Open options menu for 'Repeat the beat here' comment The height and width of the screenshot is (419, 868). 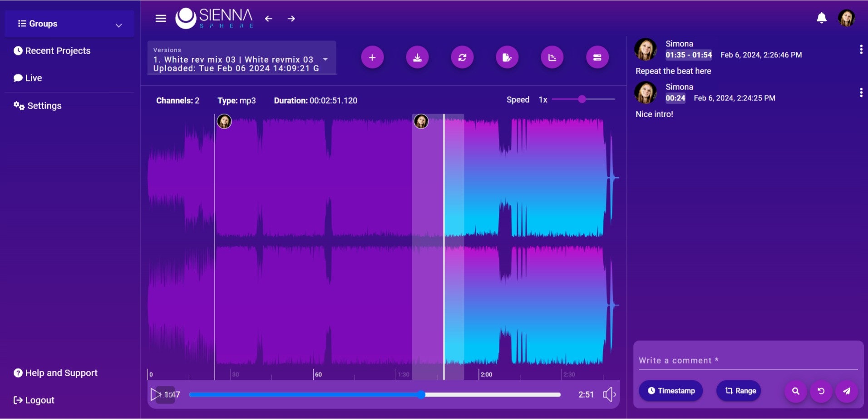(x=861, y=50)
